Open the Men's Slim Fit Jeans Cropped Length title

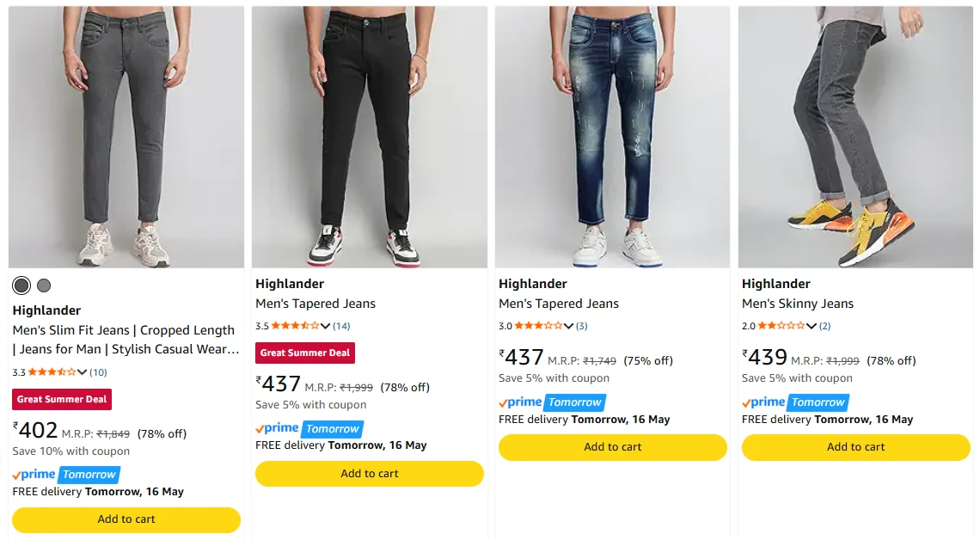click(126, 340)
